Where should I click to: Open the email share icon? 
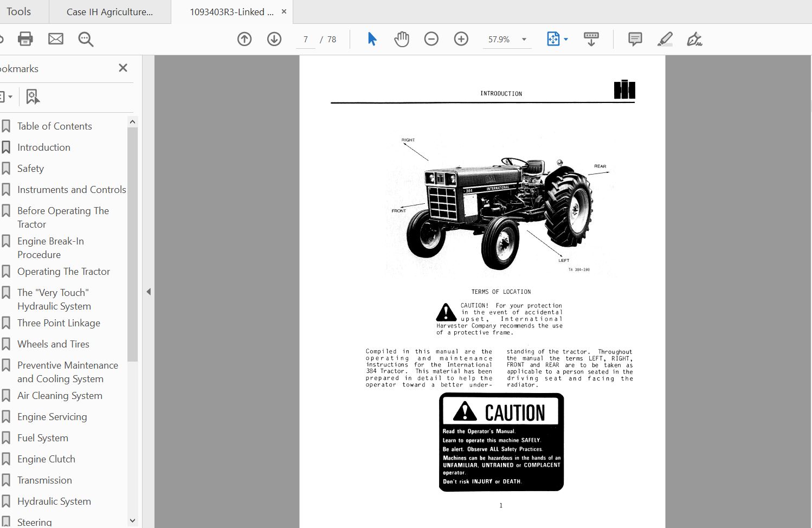coord(56,39)
